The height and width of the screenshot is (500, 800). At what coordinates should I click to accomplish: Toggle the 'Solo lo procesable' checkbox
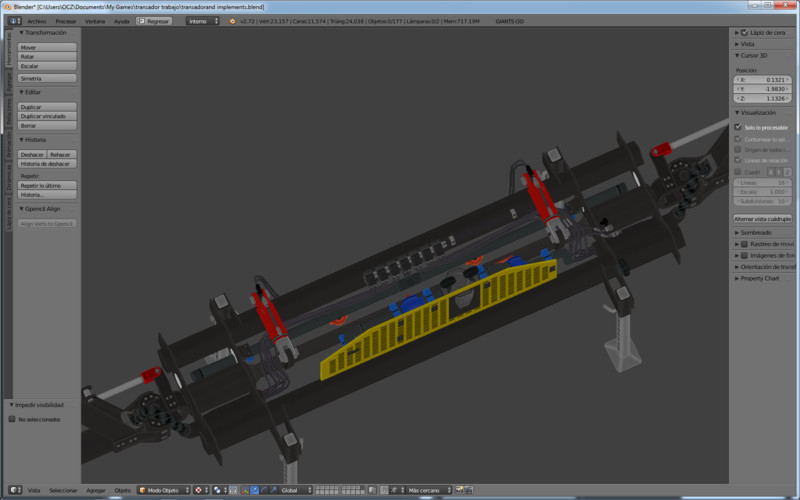(x=738, y=127)
